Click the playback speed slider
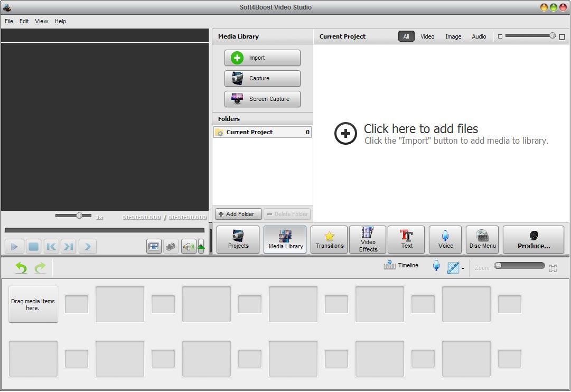This screenshot has height=392, width=571. click(x=73, y=216)
